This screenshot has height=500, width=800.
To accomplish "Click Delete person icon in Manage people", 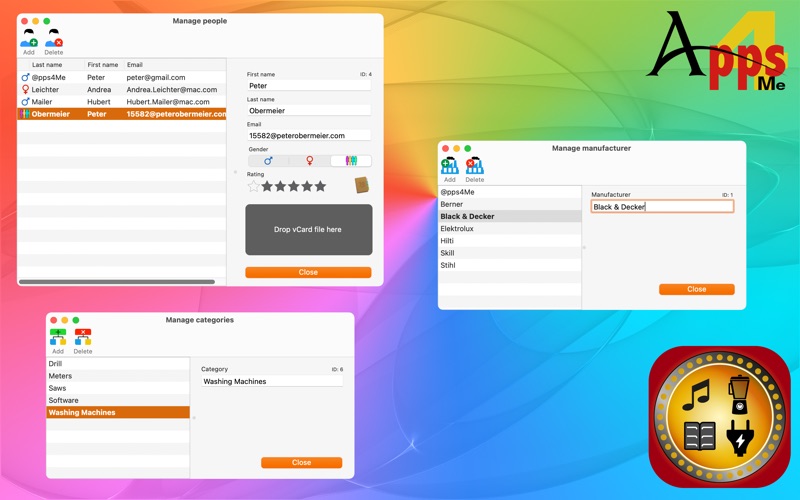I will coord(54,38).
